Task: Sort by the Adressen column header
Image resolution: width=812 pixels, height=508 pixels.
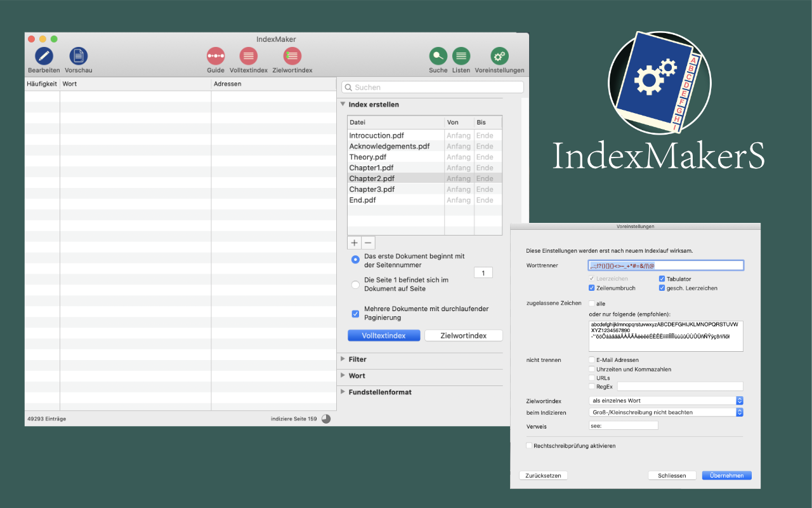Action: pyautogui.click(x=274, y=84)
